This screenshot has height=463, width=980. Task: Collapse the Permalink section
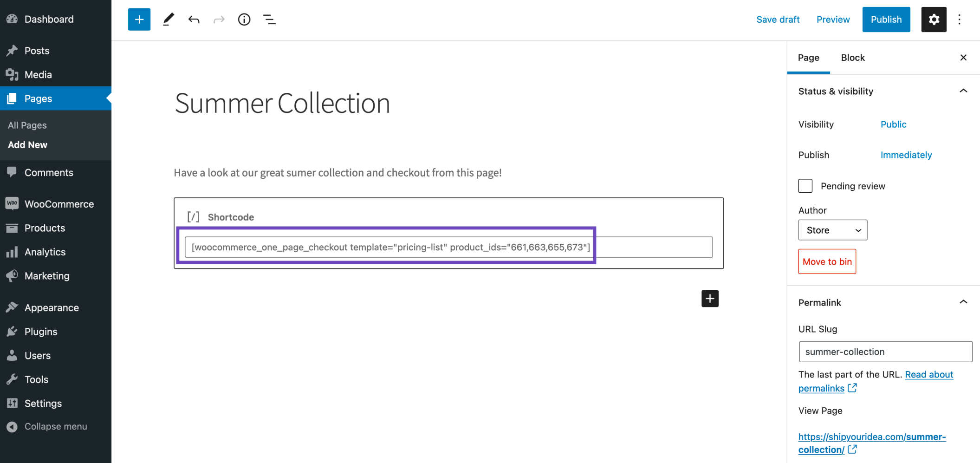coord(963,302)
